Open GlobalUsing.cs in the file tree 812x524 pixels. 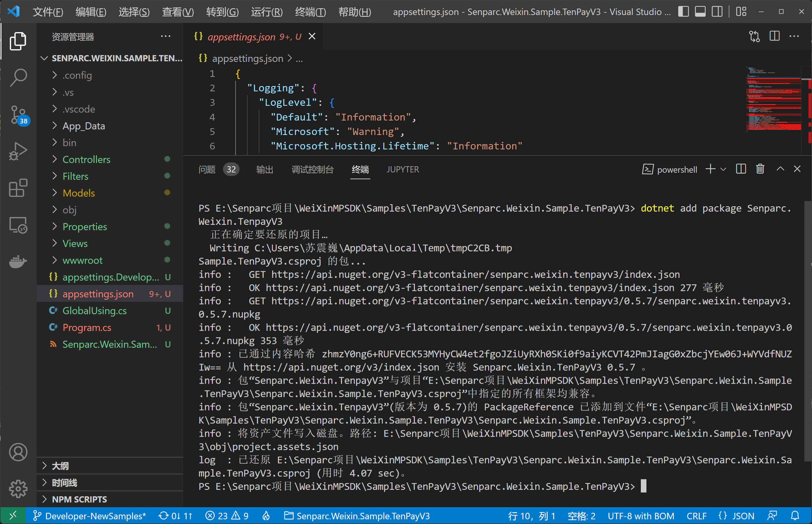[x=110, y=311]
